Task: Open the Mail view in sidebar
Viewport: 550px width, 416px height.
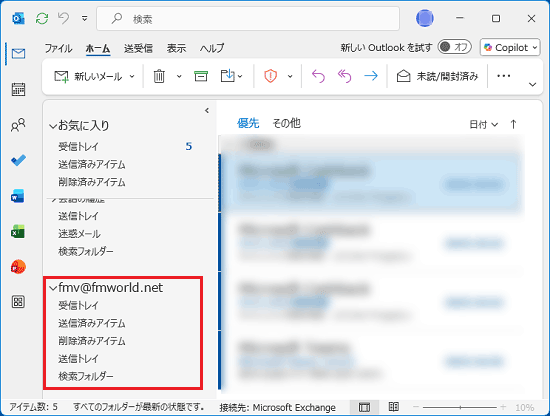Action: (x=18, y=54)
